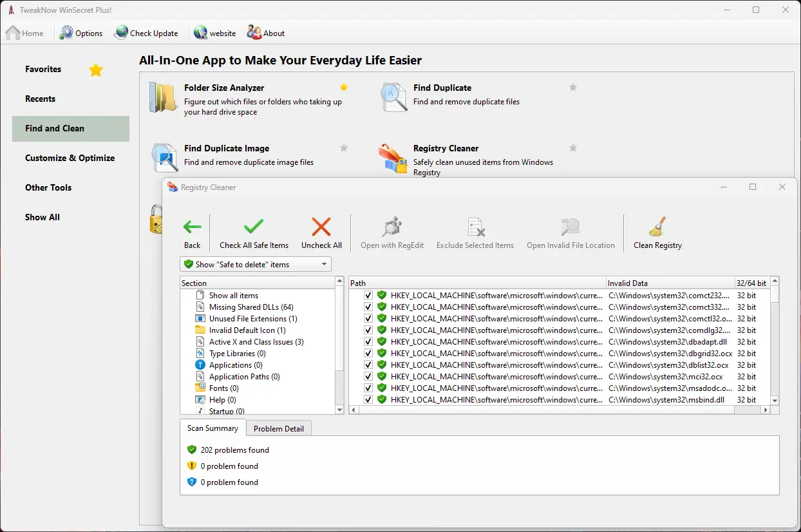Click the green shield beside 202 problems found
This screenshot has height=532, width=801.
tap(191, 450)
